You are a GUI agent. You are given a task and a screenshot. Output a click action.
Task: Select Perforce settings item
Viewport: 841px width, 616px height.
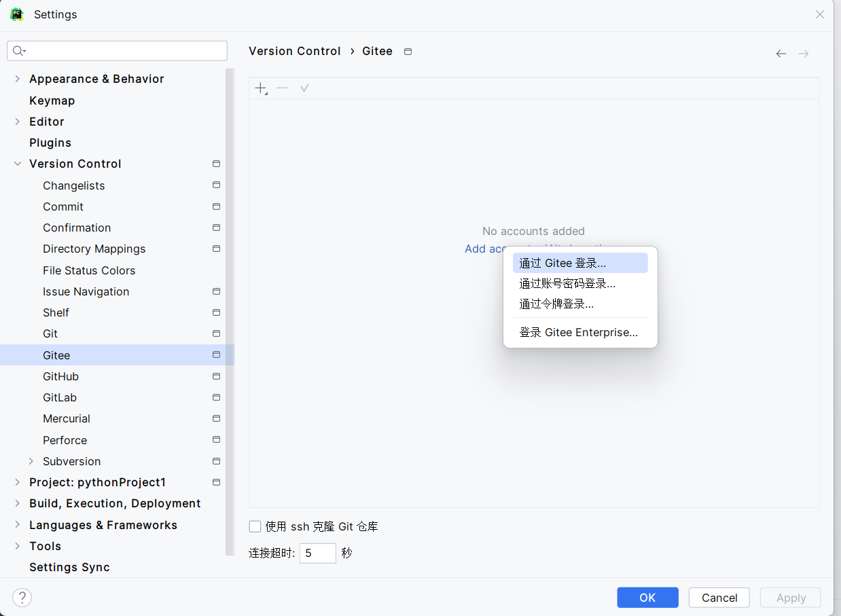pyautogui.click(x=65, y=440)
